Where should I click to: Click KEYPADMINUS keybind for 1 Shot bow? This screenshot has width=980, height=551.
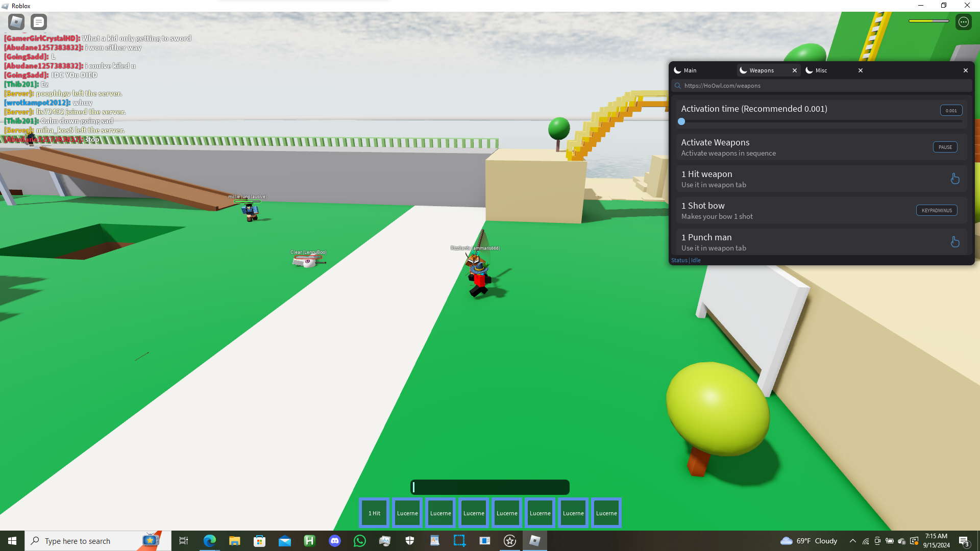[x=937, y=210]
